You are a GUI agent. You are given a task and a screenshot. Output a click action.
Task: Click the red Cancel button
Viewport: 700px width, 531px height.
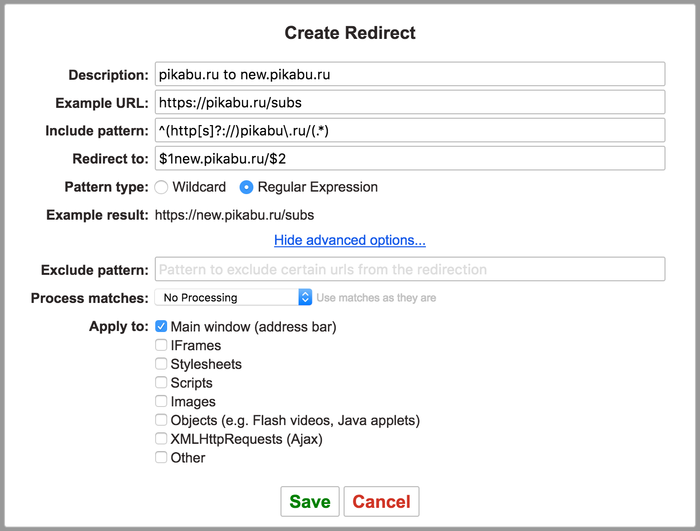point(381,502)
